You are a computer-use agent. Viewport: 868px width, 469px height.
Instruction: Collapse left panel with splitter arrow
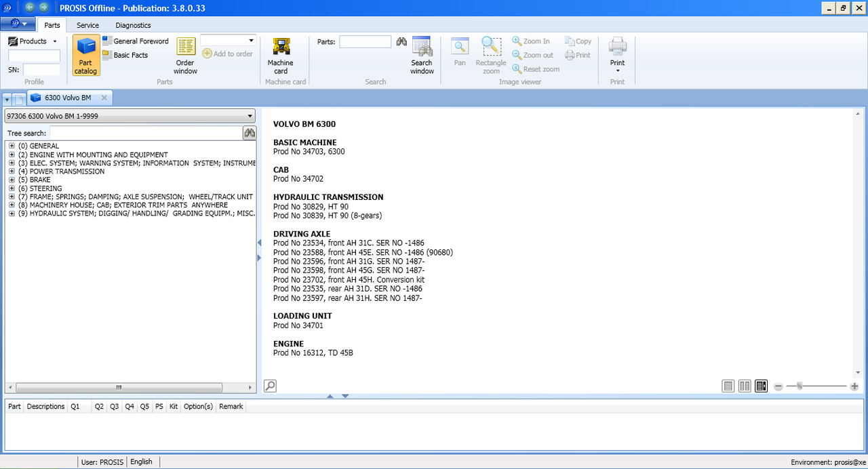coord(259,243)
